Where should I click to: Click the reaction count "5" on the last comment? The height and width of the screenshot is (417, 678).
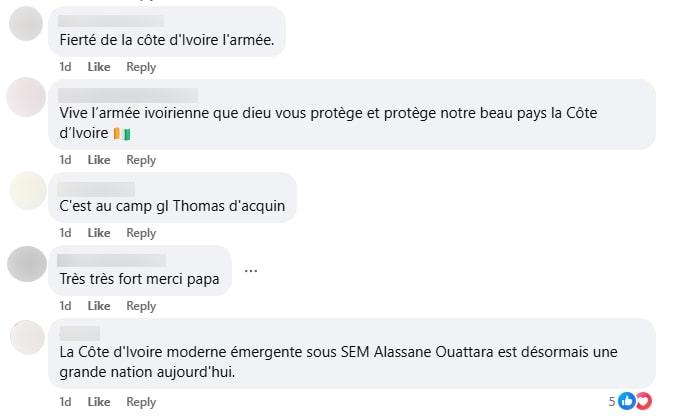[612, 401]
